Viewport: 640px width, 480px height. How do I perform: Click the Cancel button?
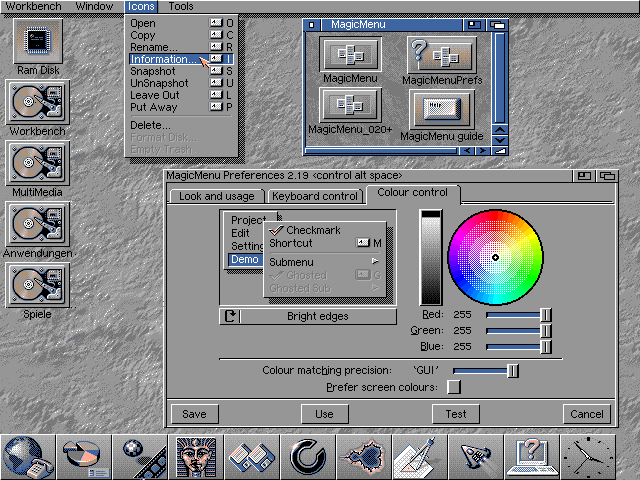click(x=587, y=414)
